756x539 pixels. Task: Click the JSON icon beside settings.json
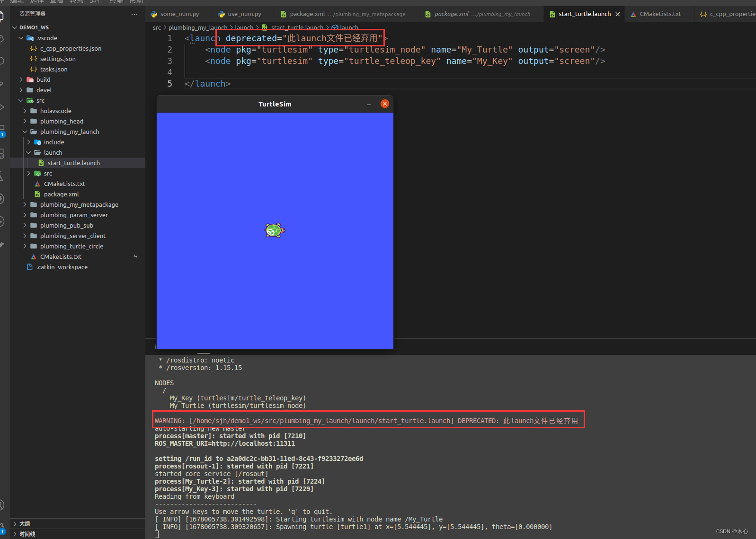pos(34,59)
